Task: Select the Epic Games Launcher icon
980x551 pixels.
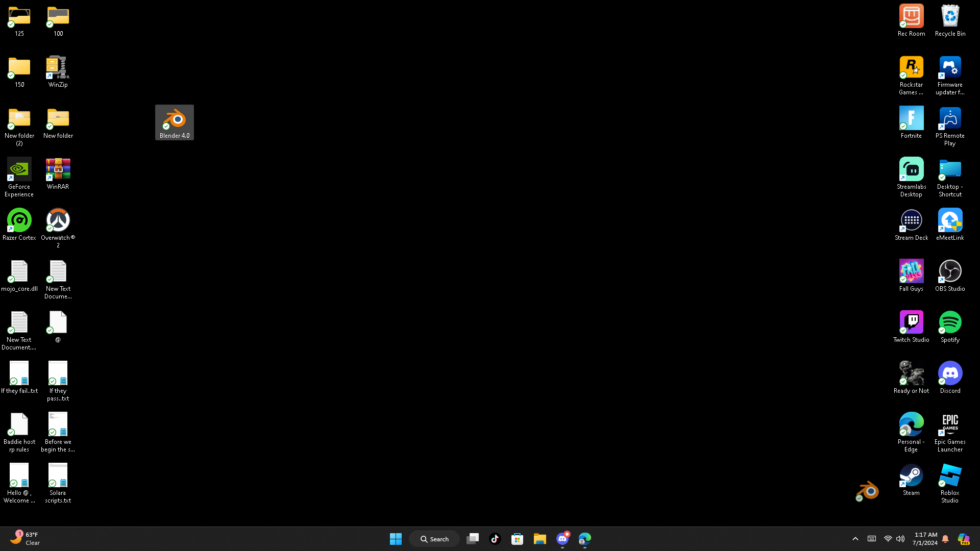Action: click(x=950, y=433)
